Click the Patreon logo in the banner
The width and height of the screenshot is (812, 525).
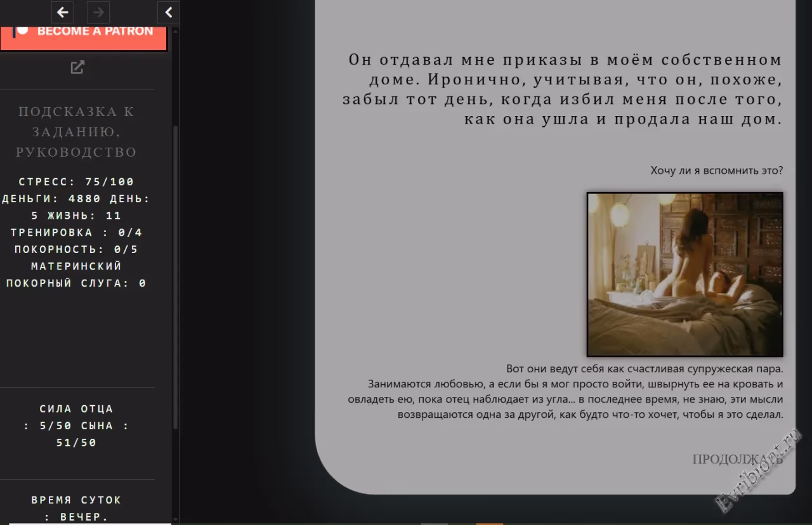click(x=22, y=30)
